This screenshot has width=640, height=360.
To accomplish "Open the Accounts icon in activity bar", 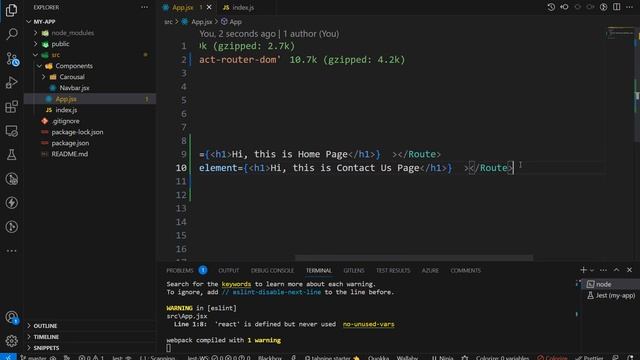I will (x=11, y=317).
